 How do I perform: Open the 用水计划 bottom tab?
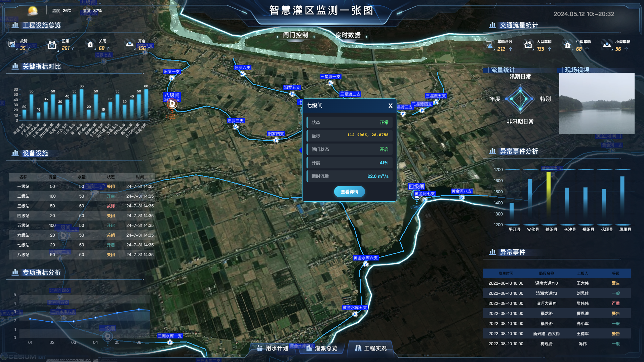tap(273, 348)
